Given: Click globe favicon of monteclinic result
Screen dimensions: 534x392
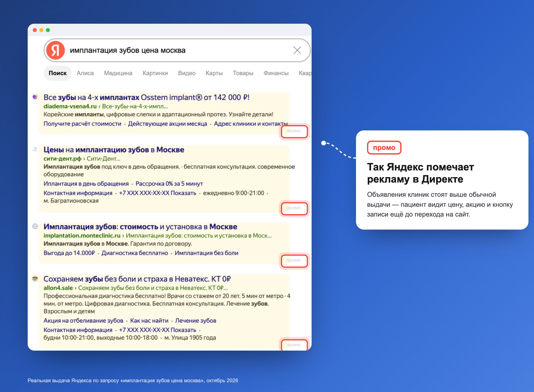Looking at the screenshot, I should [35, 226].
